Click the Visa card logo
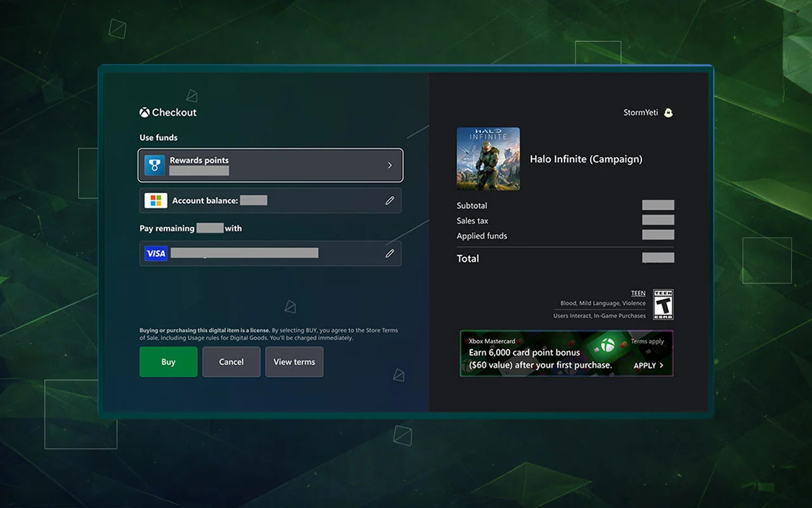Image resolution: width=812 pixels, height=508 pixels. 156,253
